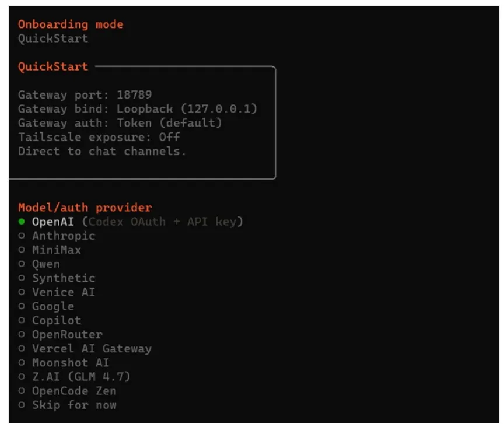The height and width of the screenshot is (424, 504).
Task: Pick the Copilot provider option
Action: (x=56, y=320)
